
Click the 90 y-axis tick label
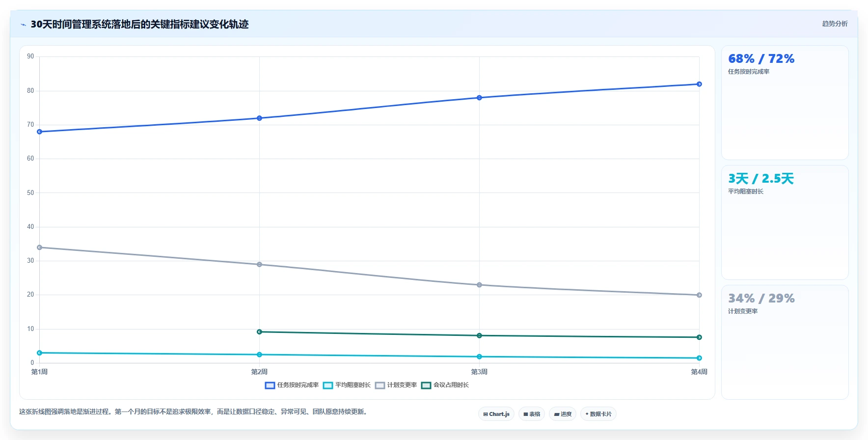[x=30, y=56]
